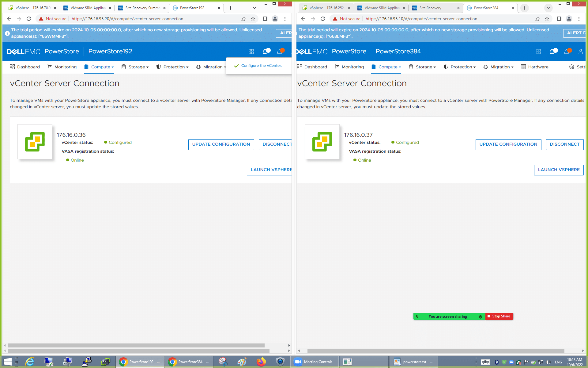
Task: Share the PowerStore192 page URL
Action: [x=243, y=19]
